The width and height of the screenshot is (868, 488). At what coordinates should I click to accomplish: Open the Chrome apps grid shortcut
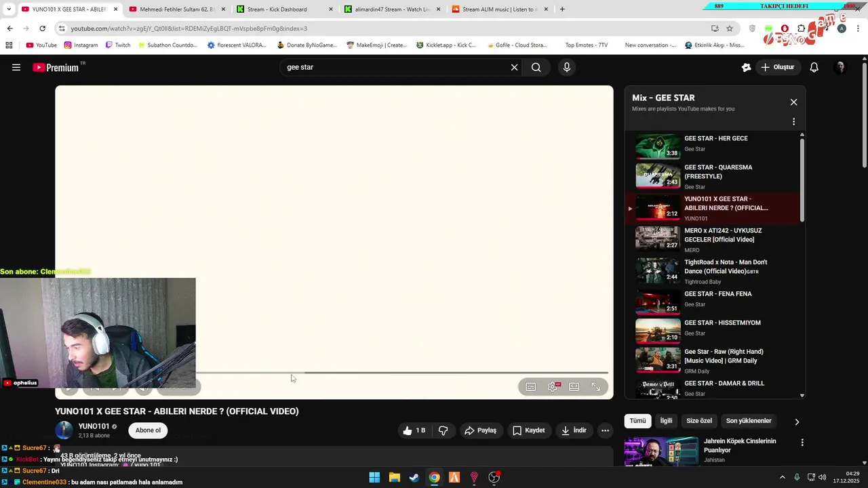coord(9,45)
